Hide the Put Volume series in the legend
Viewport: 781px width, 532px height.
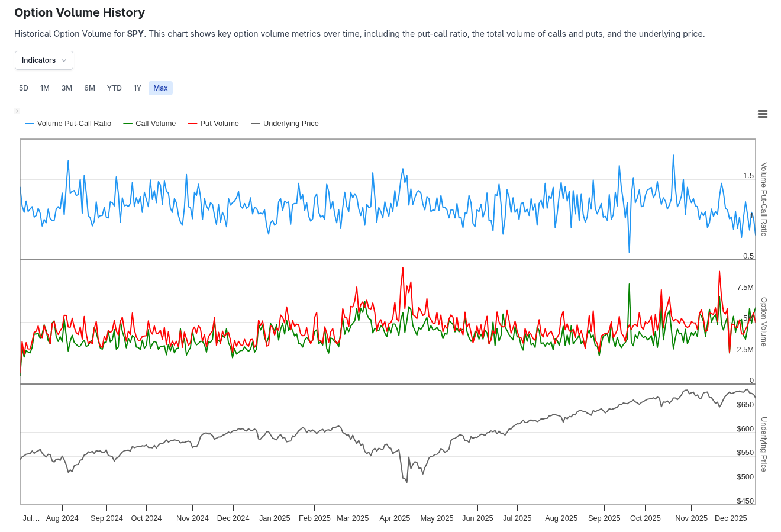pos(220,123)
